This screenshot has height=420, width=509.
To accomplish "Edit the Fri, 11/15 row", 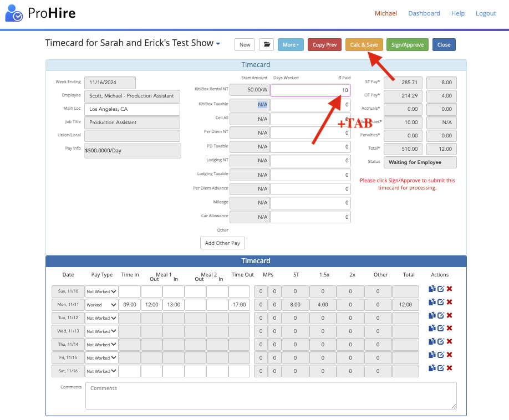I will [x=440, y=355].
